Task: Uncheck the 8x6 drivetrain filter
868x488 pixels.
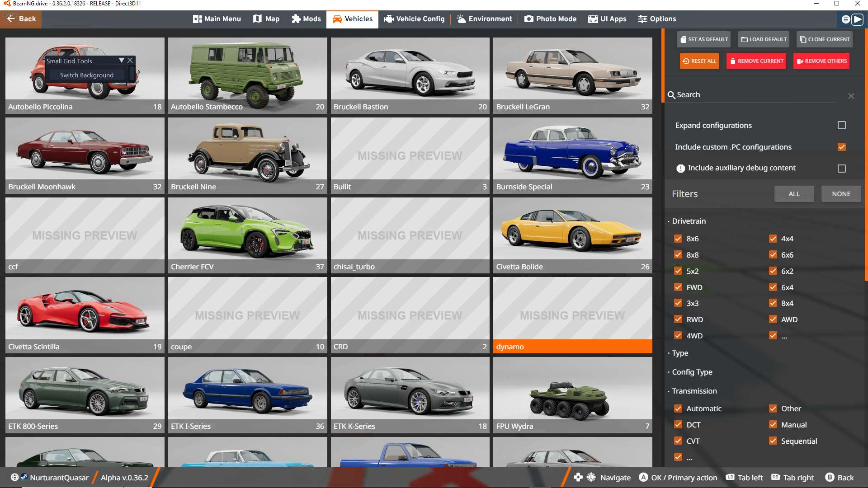Action: [x=678, y=239]
